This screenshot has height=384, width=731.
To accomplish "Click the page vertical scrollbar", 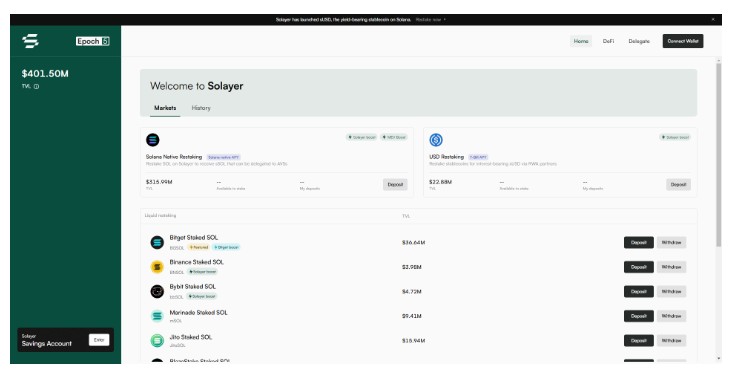I will click(718, 155).
